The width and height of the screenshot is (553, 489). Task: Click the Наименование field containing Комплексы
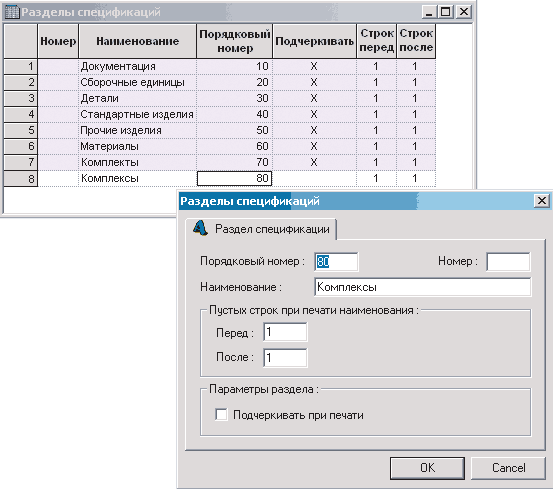tap(423, 287)
